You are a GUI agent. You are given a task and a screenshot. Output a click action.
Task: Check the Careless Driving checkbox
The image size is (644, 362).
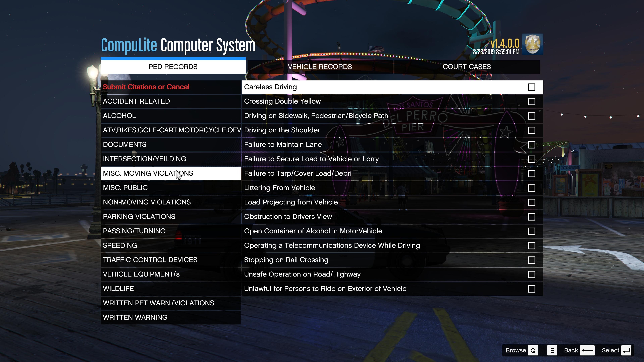coord(531,87)
